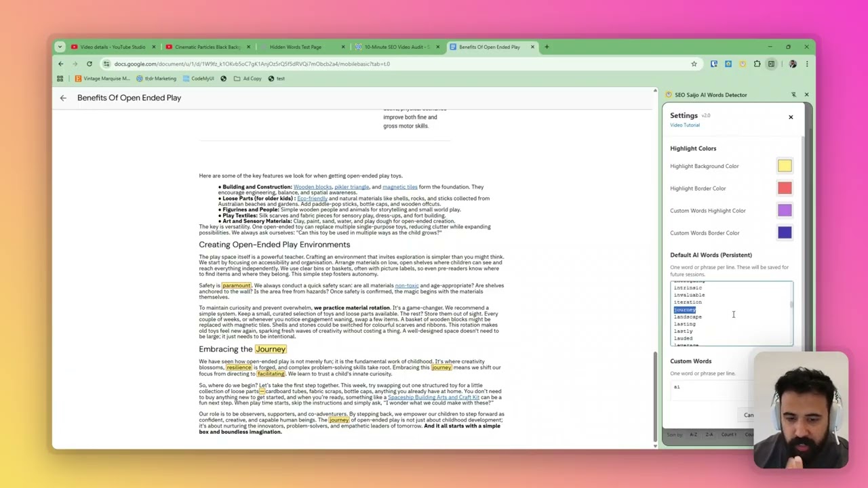Viewport: 868px width, 488px height.
Task: Open a new browser tab
Action: point(547,47)
